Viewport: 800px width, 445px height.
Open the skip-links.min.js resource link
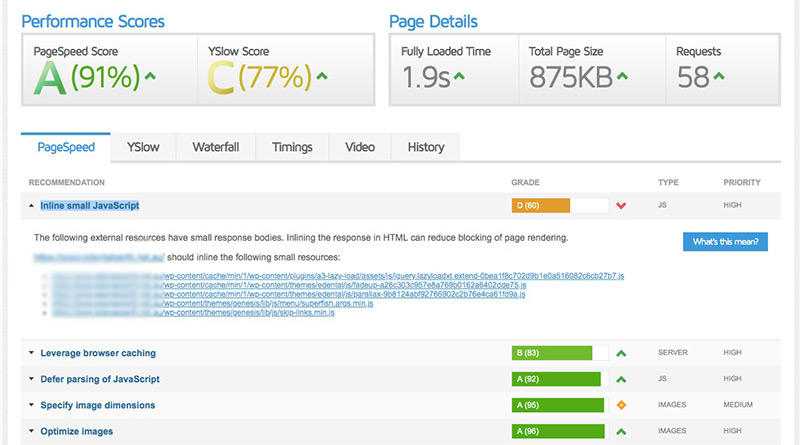tap(193, 312)
